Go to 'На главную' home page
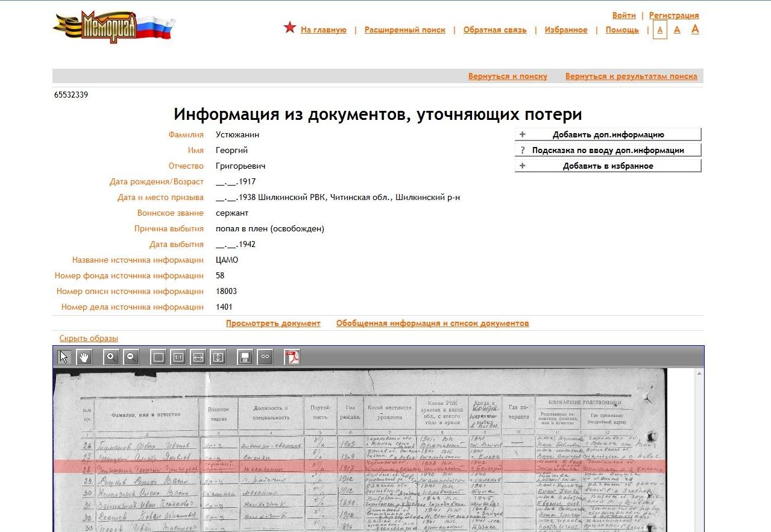 coord(323,30)
